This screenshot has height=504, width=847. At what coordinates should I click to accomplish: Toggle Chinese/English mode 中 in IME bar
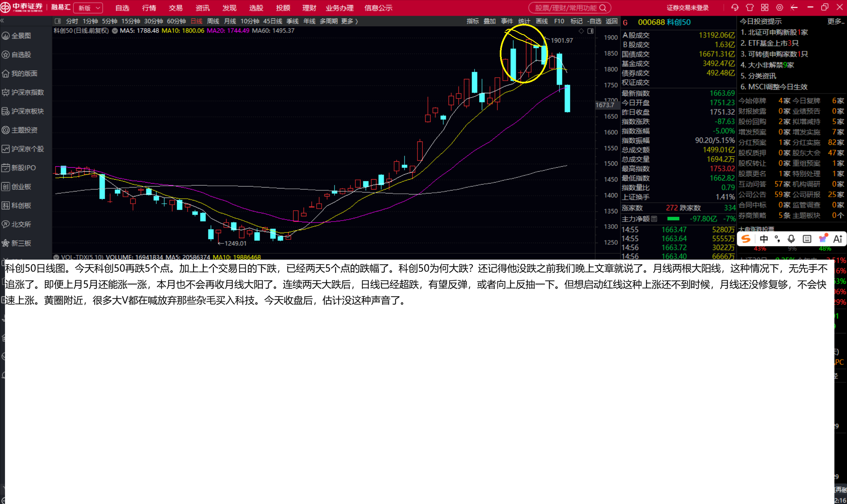point(764,239)
